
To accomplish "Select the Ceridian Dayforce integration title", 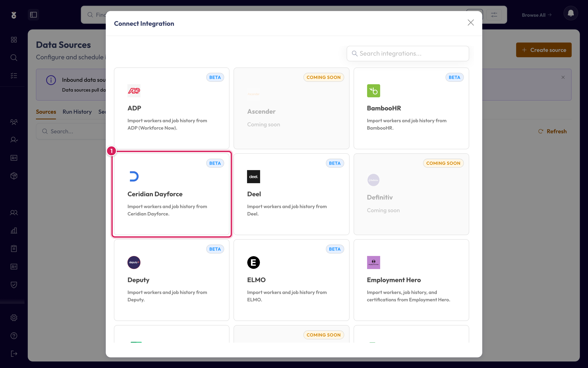I will coord(155,194).
